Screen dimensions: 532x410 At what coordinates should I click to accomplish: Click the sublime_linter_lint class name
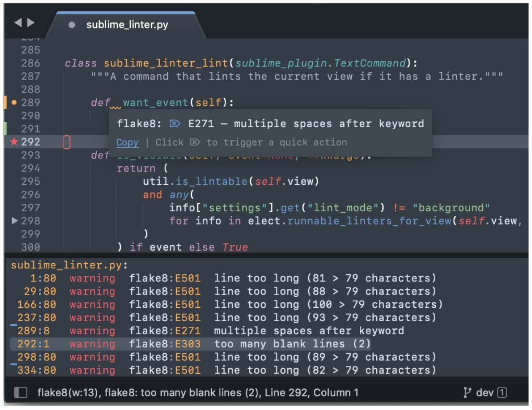tap(166, 63)
